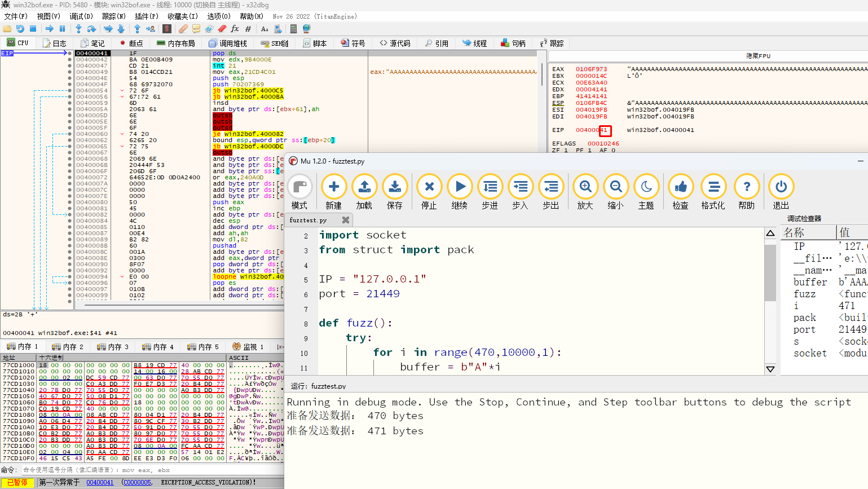Find strings with A icon
This screenshot has width=868, height=489.
pyautogui.click(x=265, y=28)
